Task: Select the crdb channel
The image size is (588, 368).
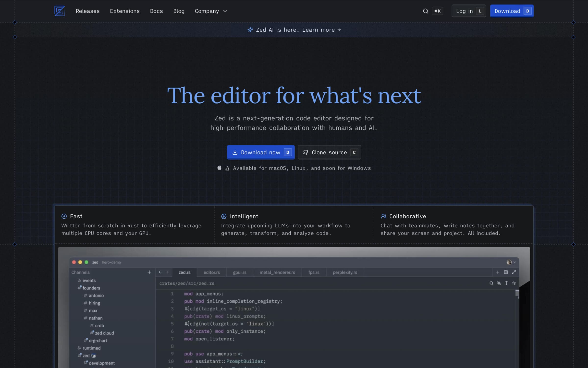Action: [x=99, y=326]
